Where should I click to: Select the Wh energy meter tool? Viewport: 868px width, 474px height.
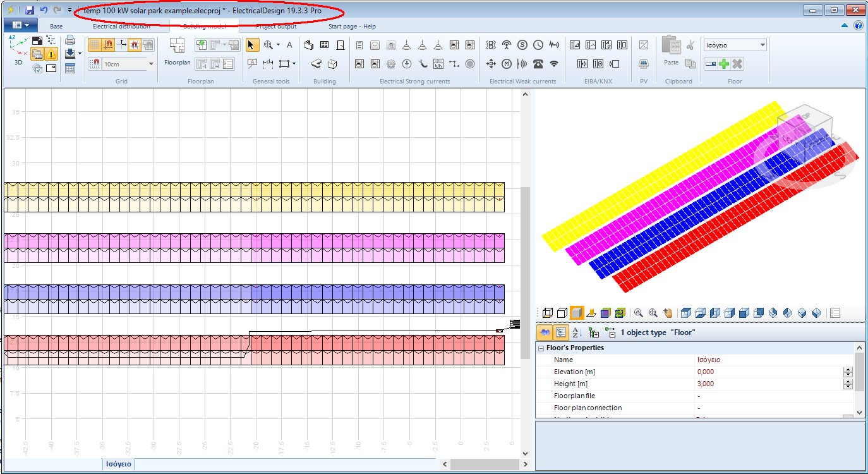[438, 64]
